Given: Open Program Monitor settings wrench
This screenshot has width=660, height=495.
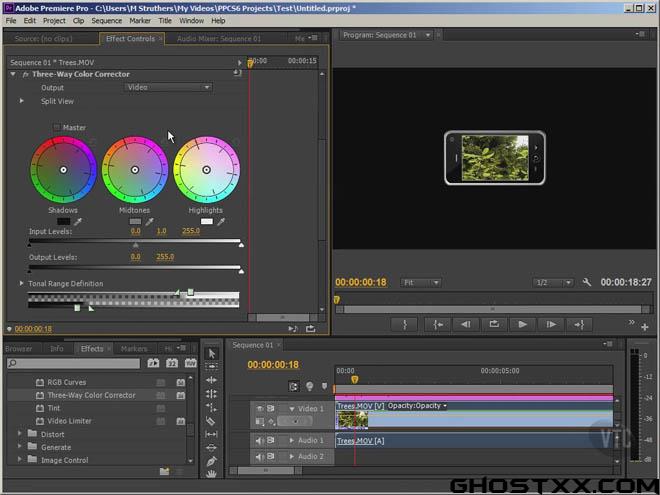Looking at the screenshot, I should 587,282.
